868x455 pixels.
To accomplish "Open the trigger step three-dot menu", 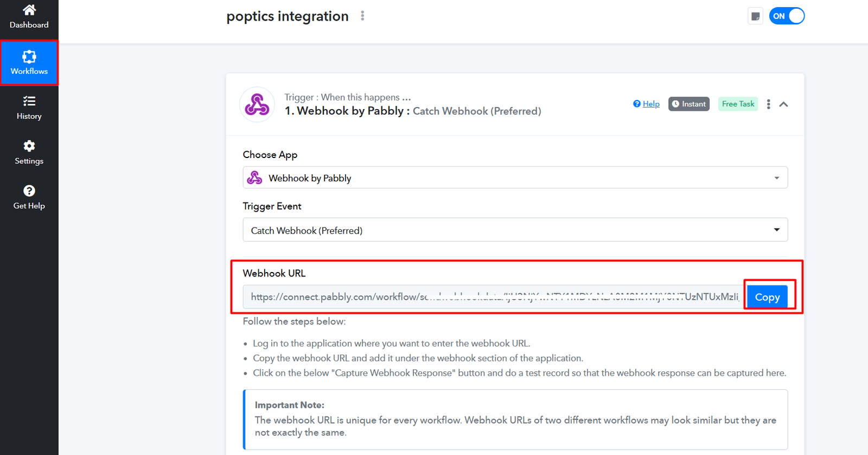I will (x=768, y=104).
